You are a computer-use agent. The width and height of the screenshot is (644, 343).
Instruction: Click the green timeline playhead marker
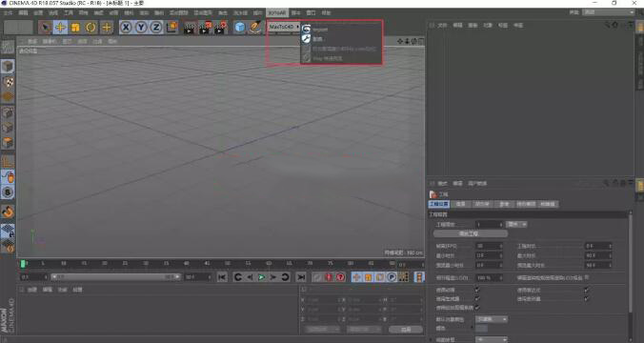click(x=23, y=264)
